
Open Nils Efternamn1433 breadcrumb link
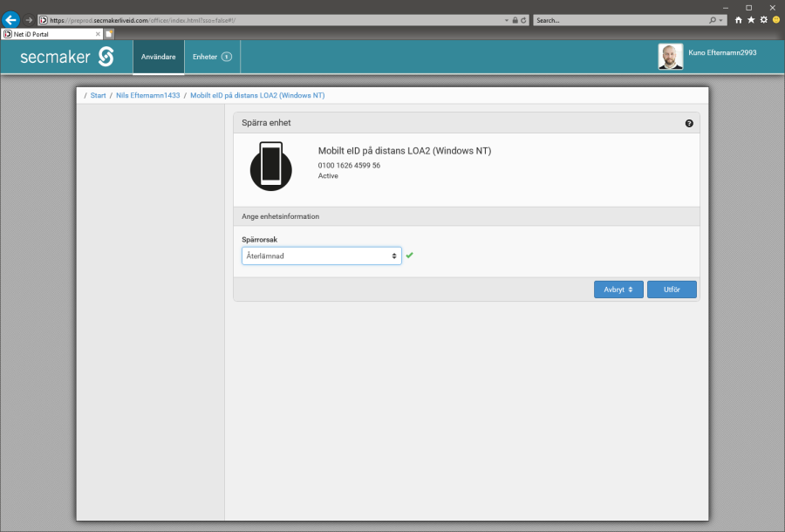(147, 95)
